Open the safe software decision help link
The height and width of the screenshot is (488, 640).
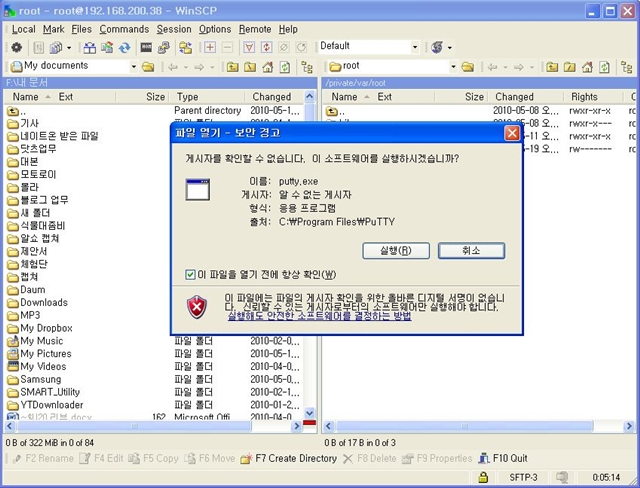click(x=319, y=316)
